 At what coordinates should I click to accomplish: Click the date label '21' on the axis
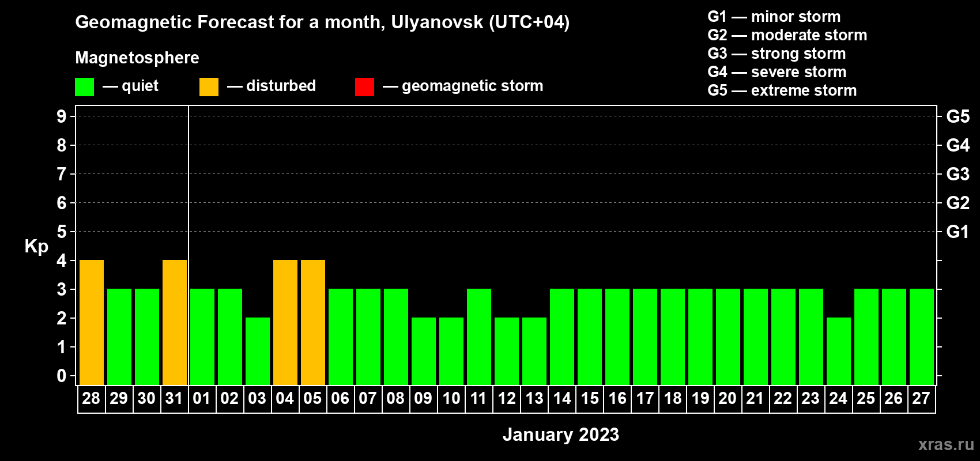[x=755, y=399]
